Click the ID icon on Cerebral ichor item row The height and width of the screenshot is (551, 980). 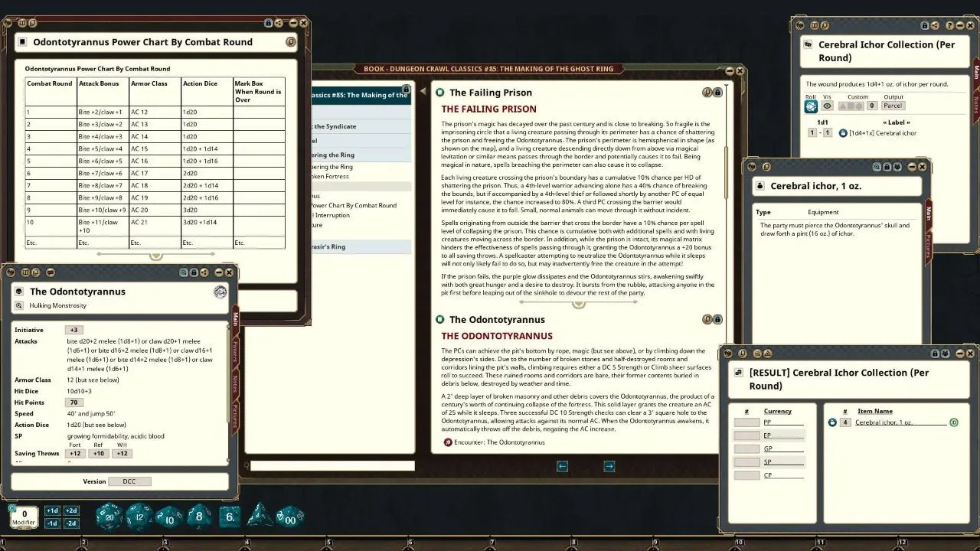click(x=953, y=422)
